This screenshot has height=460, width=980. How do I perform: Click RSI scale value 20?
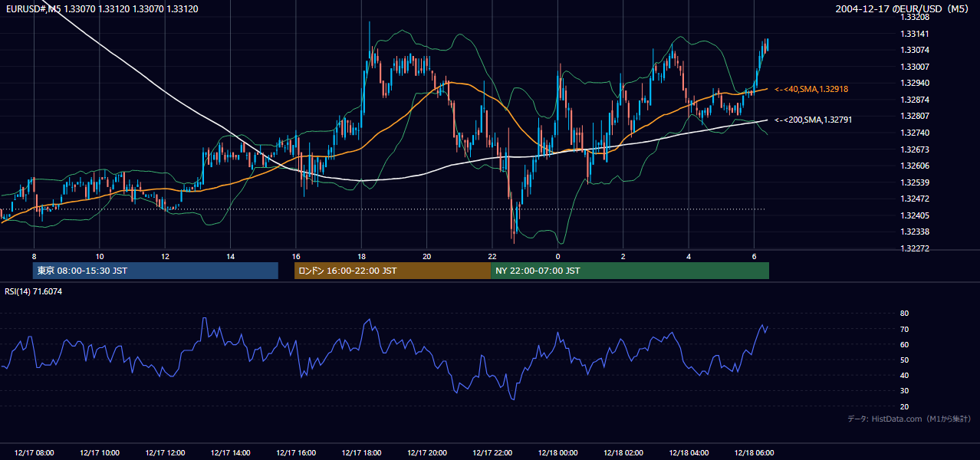pos(904,406)
